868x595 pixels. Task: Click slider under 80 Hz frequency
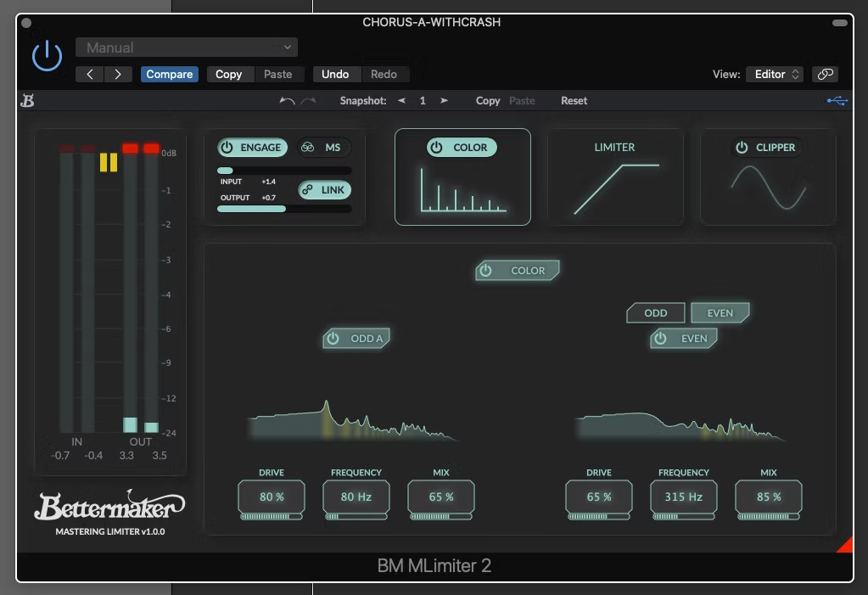coord(356,516)
